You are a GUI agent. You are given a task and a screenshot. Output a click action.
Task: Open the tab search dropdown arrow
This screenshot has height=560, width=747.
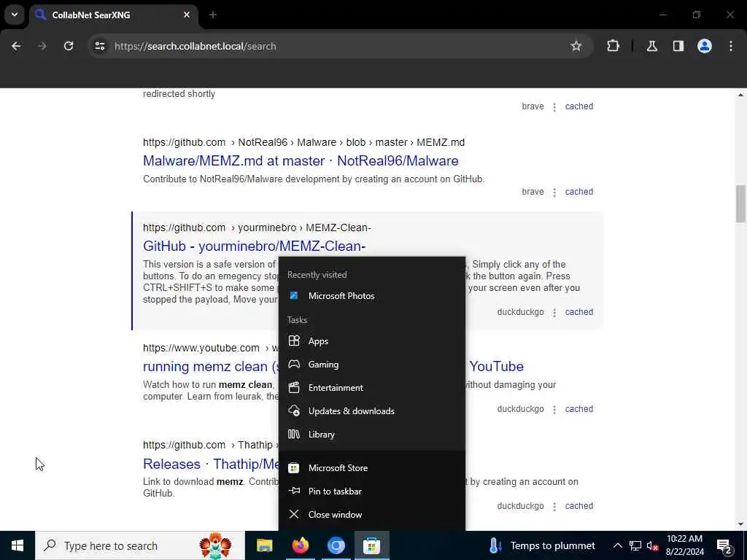click(x=15, y=15)
